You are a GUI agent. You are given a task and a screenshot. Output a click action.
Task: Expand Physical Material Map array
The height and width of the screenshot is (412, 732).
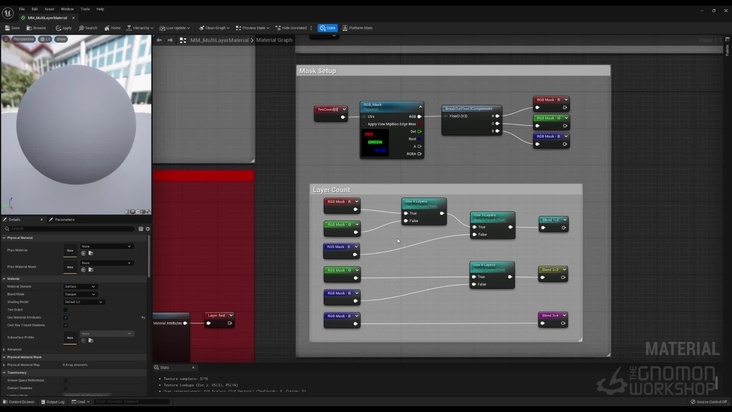click(4, 365)
